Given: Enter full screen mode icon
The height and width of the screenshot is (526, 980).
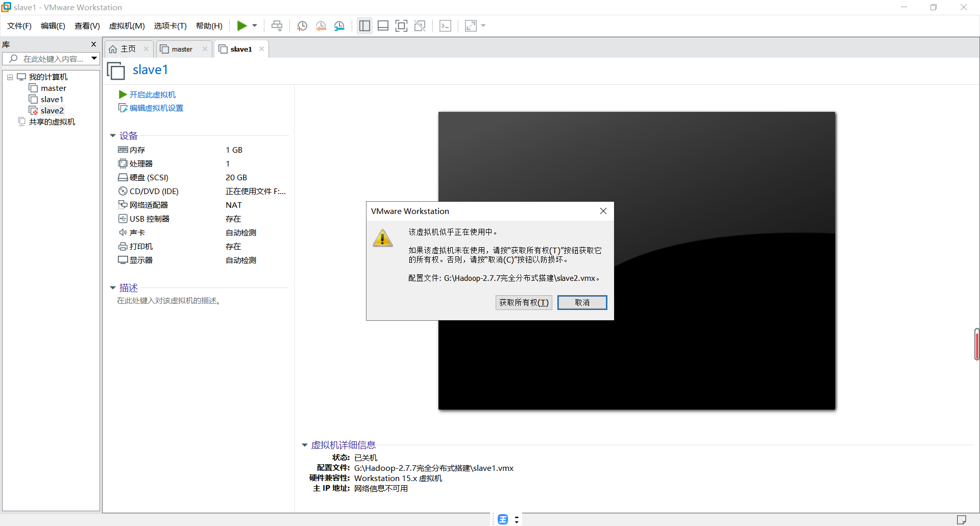Looking at the screenshot, I should pyautogui.click(x=402, y=26).
